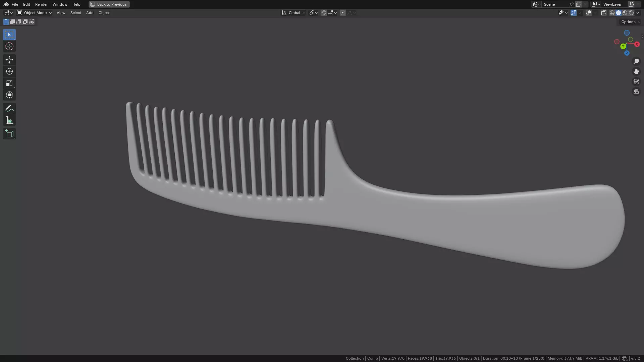Click the Blender logo menu icon
The width and height of the screenshot is (644, 362).
coord(6,4)
